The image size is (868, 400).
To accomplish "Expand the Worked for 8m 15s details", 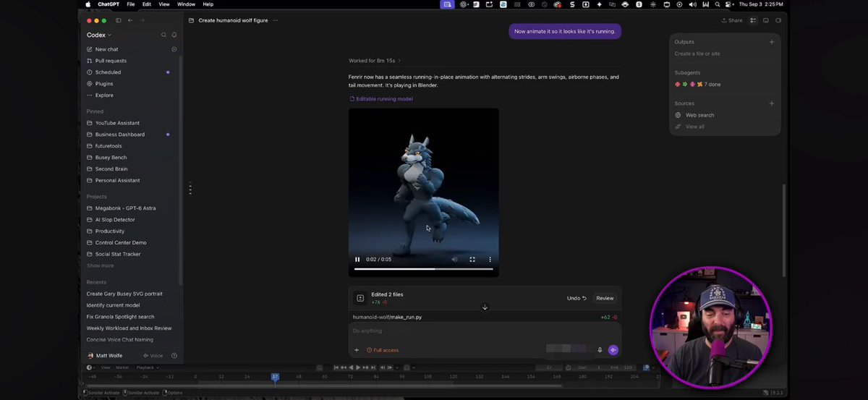I will (375, 61).
